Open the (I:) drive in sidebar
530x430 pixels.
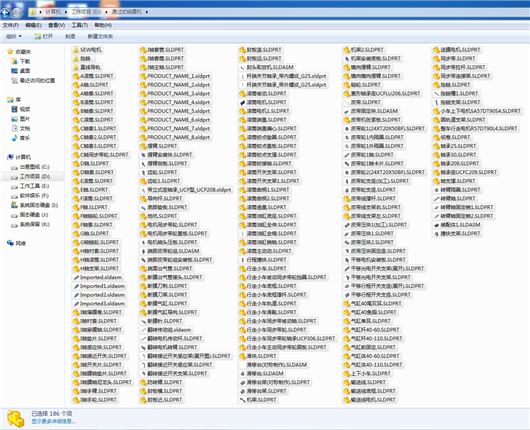pos(34,205)
